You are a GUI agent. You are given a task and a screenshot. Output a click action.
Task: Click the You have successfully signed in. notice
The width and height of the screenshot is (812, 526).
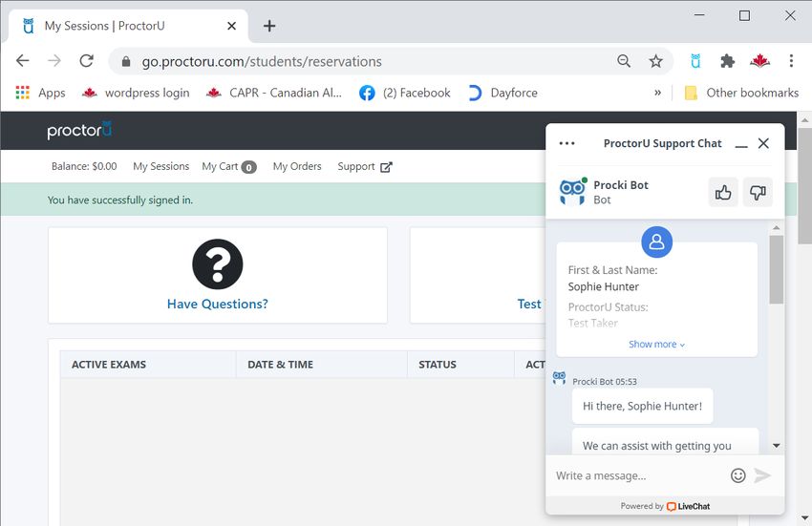click(120, 200)
